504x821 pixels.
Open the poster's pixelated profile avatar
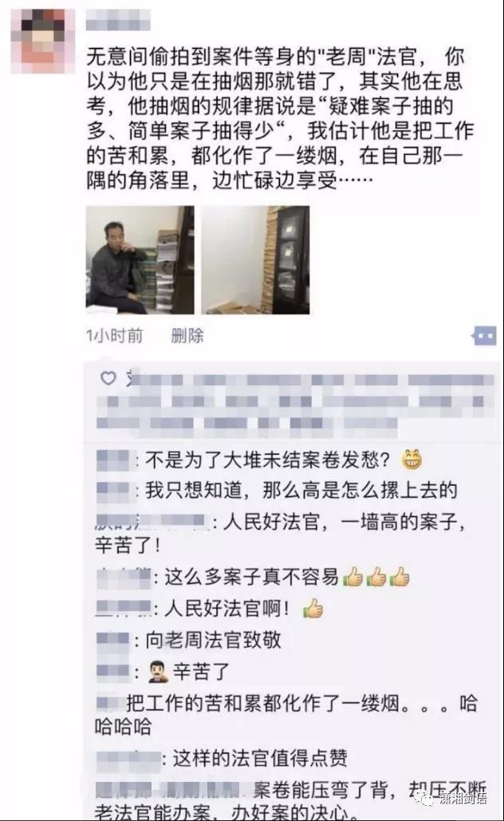(43, 41)
